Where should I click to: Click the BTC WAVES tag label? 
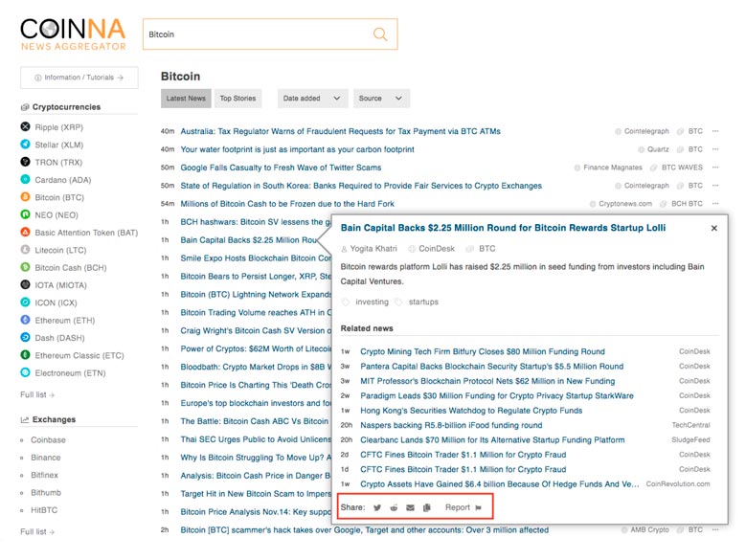tap(682, 168)
